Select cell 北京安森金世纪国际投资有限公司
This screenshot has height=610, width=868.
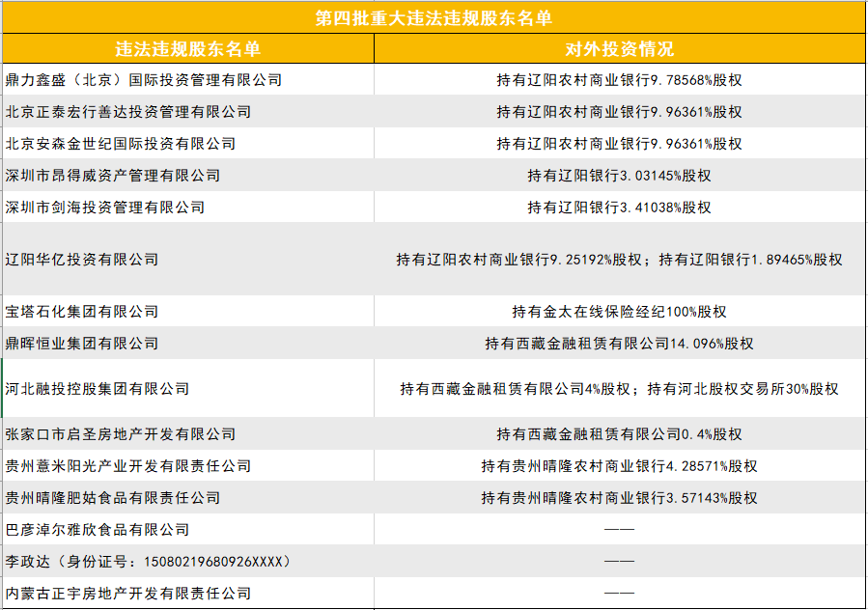(188, 144)
